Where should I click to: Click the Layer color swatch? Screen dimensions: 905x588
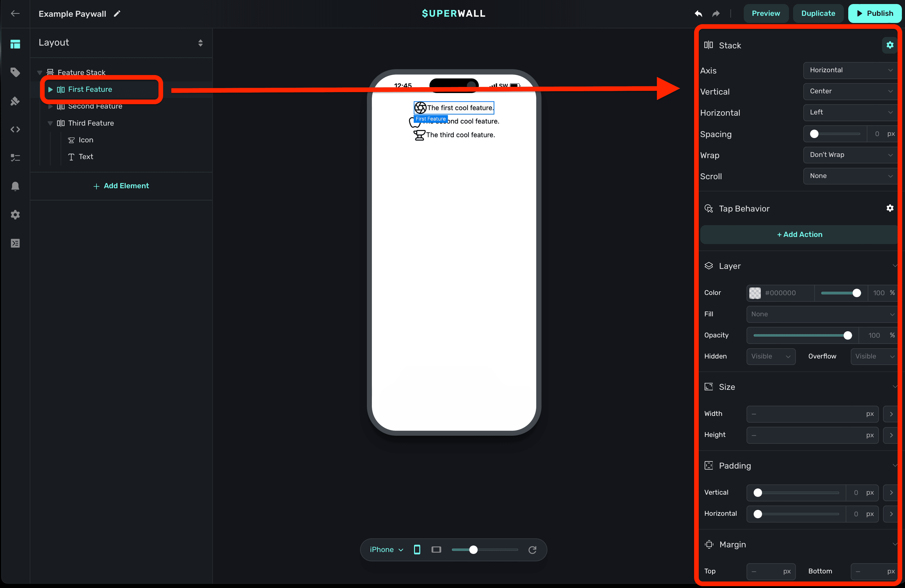pos(755,293)
